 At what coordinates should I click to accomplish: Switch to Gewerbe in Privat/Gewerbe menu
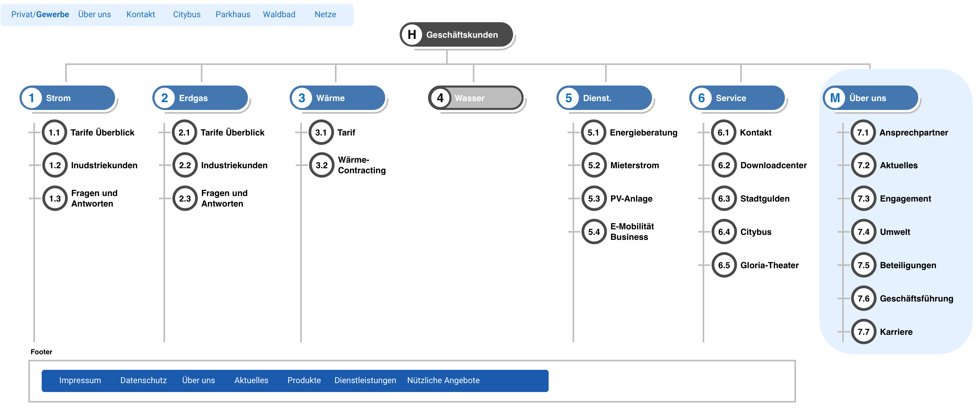53,14
